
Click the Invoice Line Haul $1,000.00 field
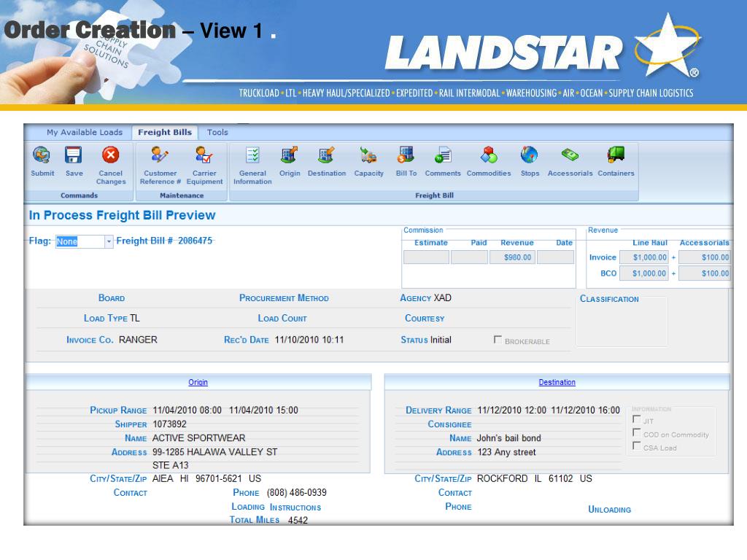[x=644, y=257]
